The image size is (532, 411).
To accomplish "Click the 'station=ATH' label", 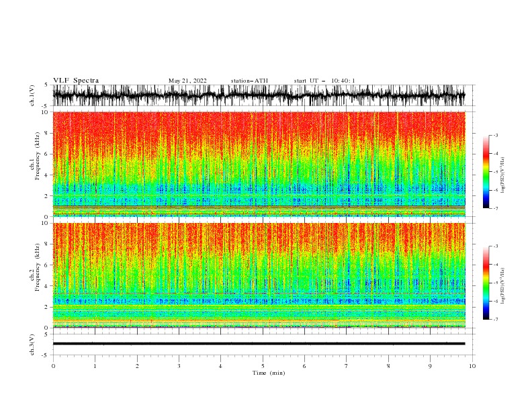I will (249, 81).
